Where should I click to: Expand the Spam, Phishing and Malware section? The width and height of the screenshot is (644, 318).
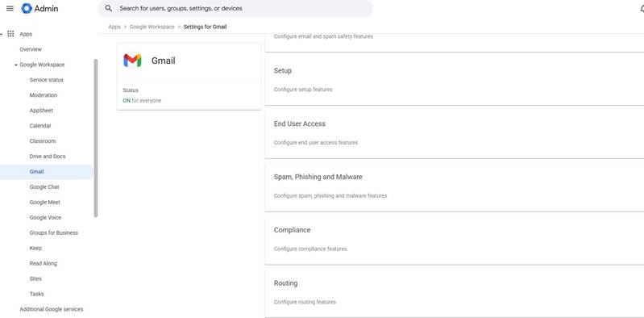coord(455,186)
